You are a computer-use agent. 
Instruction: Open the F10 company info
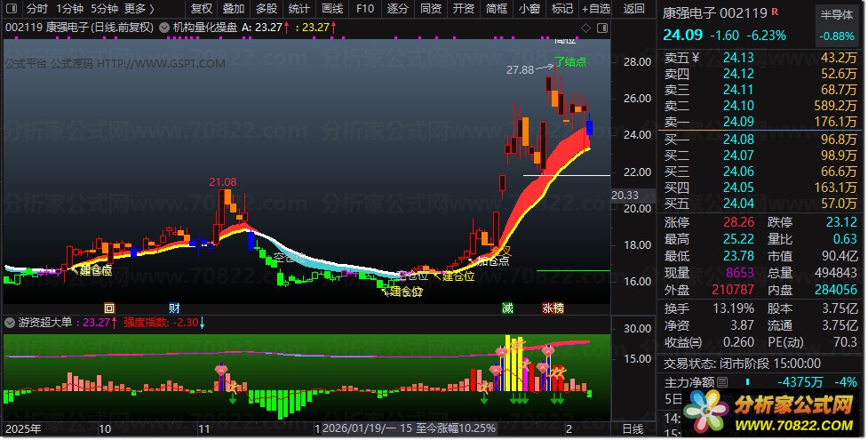365,8
